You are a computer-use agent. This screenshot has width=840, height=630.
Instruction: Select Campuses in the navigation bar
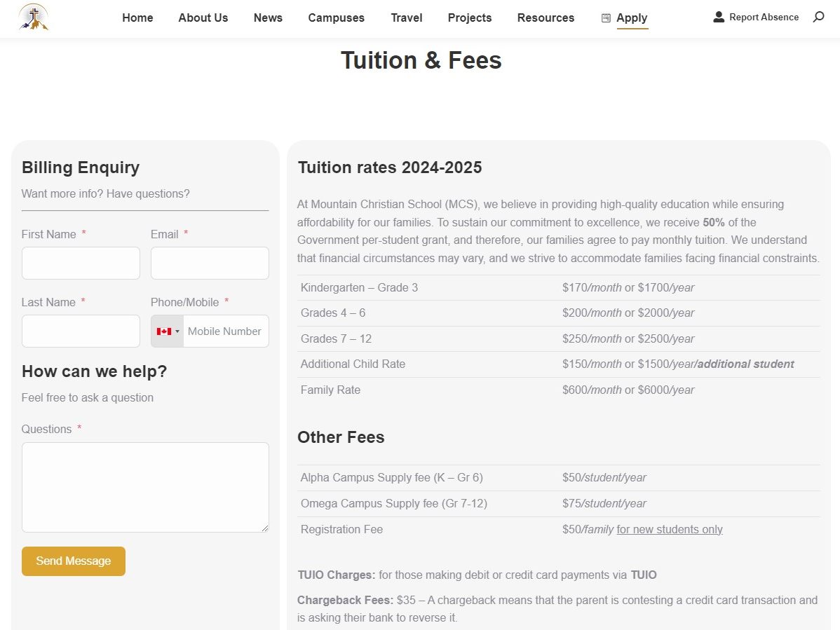coord(336,18)
